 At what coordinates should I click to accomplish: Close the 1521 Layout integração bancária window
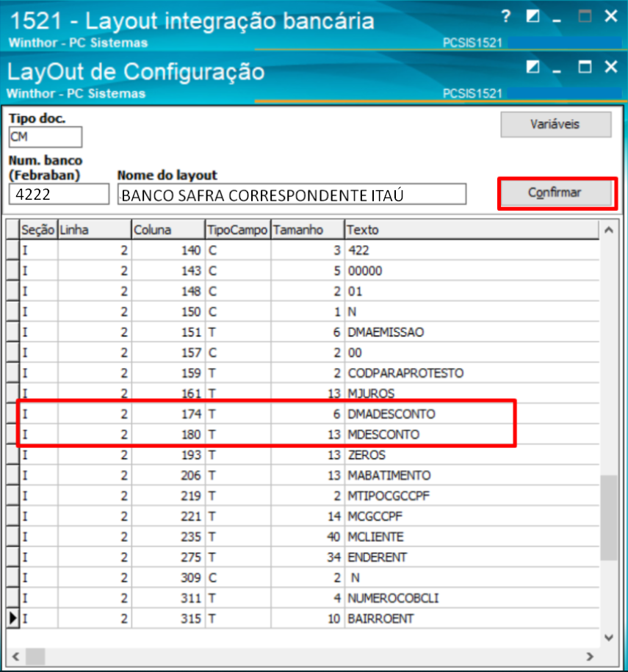[611, 16]
